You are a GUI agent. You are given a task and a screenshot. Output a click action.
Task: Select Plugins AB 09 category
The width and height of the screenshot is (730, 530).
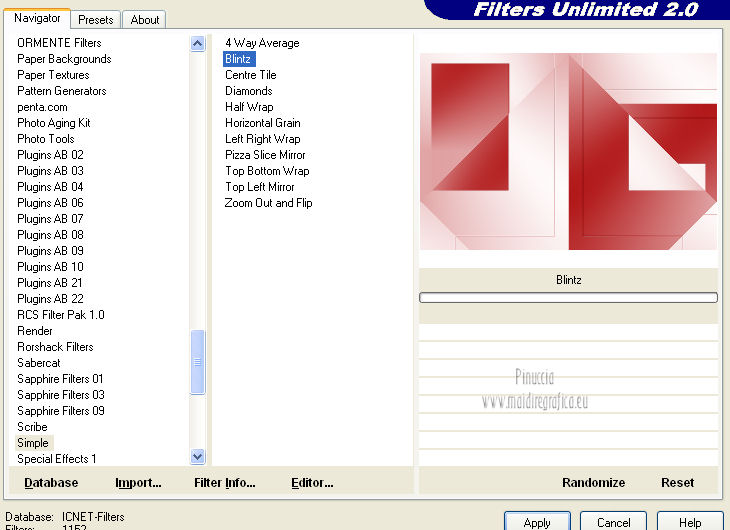tap(50, 251)
